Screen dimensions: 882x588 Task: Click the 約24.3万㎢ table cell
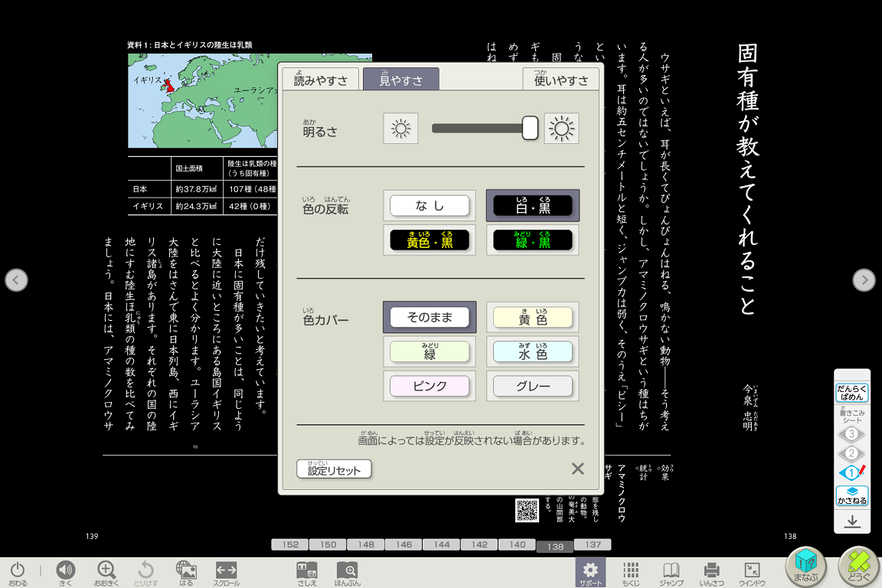pos(196,206)
